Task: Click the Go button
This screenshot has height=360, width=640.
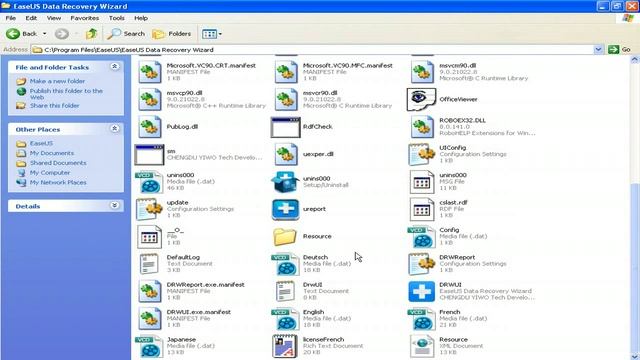Action: click(x=619, y=50)
